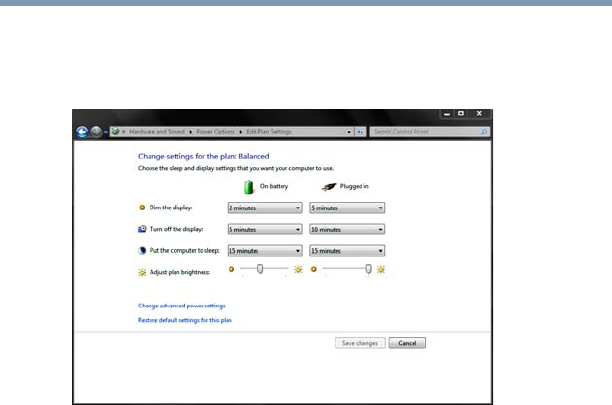
Task: Click Hardware and Sound in the breadcrumb
Action: pos(157,131)
